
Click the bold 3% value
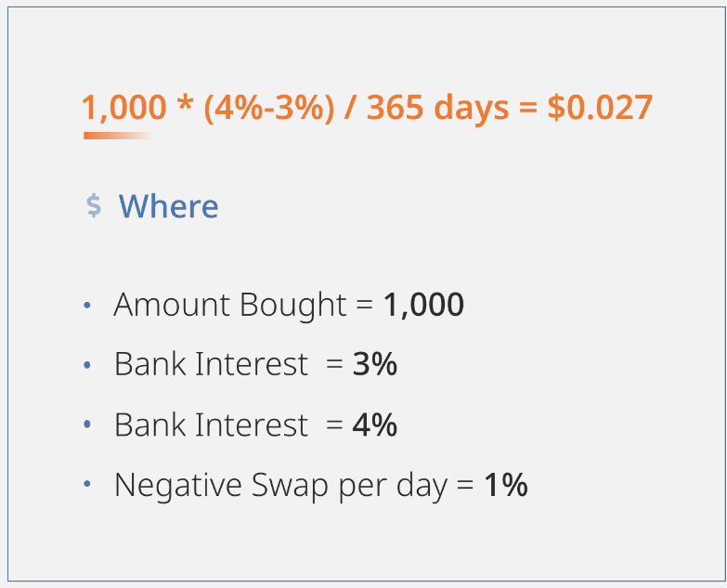point(374,364)
